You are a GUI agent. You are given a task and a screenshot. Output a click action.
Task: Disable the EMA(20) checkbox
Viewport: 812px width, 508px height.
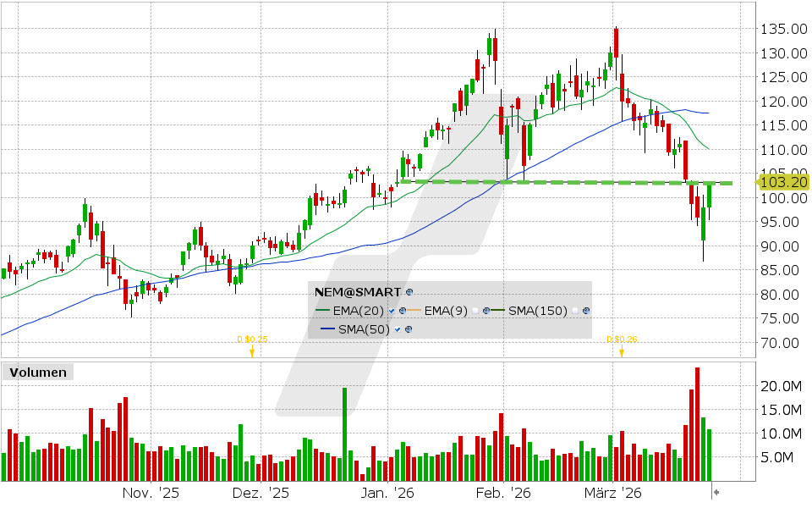(392, 310)
